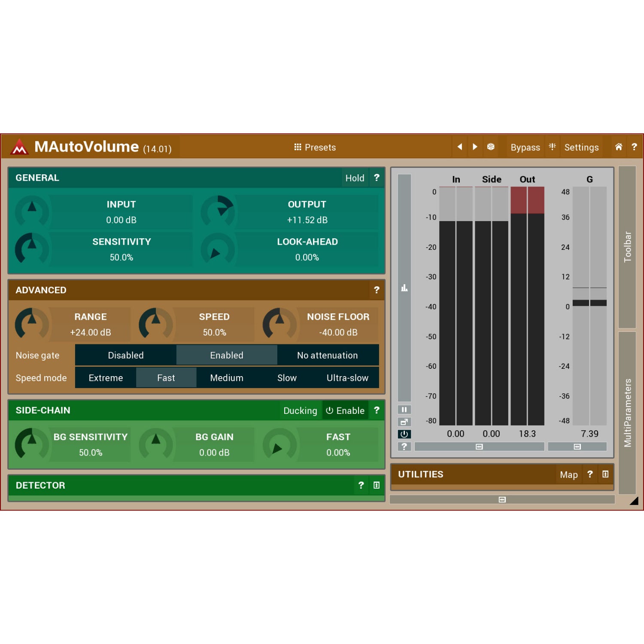644x644 pixels.
Task: Toggle the G meter width handle
Action: (x=577, y=447)
